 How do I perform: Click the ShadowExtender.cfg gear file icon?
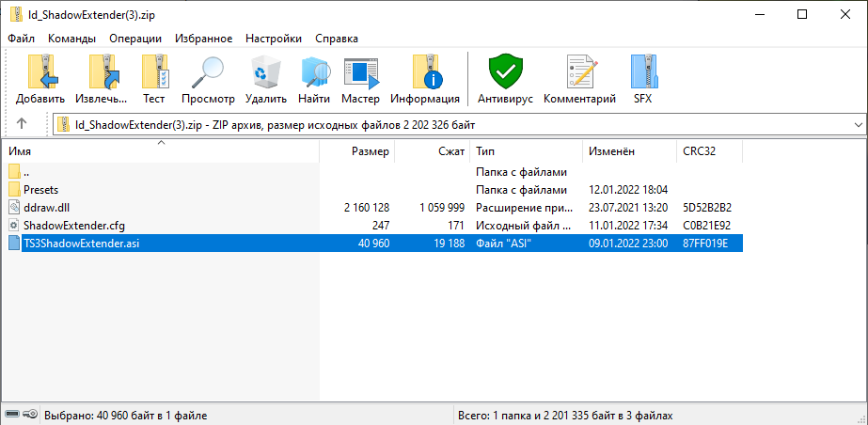click(x=14, y=226)
